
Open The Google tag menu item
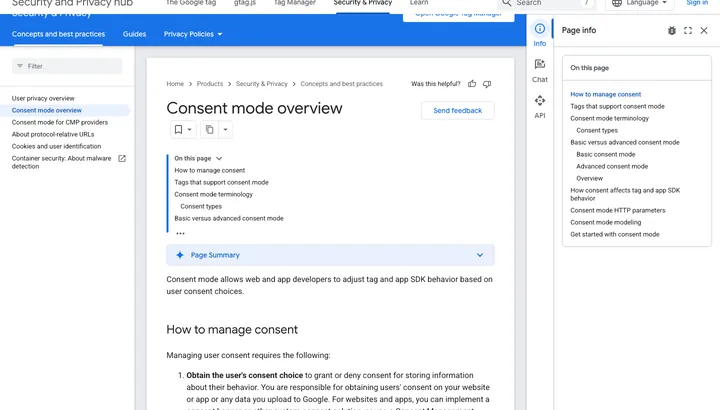[x=191, y=3]
